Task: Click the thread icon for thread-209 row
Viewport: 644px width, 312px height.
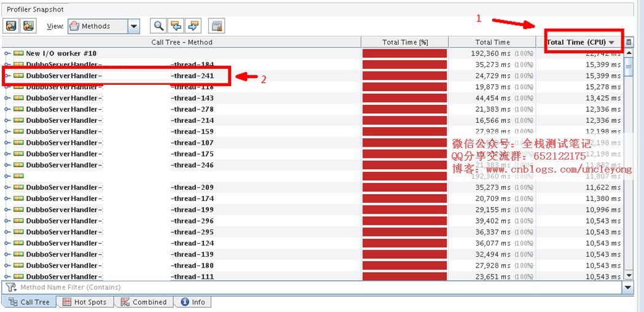Action: point(18,187)
